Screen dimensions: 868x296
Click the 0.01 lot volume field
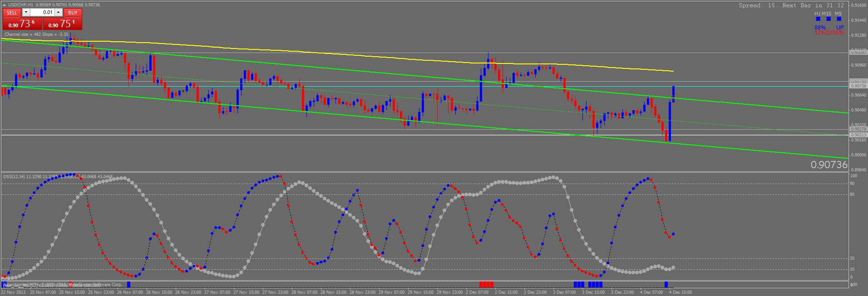(x=42, y=13)
